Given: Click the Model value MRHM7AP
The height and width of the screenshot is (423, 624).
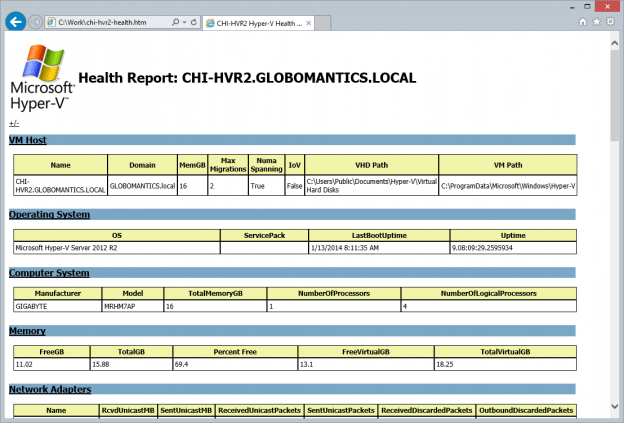Looking at the screenshot, I should pyautogui.click(x=120, y=306).
